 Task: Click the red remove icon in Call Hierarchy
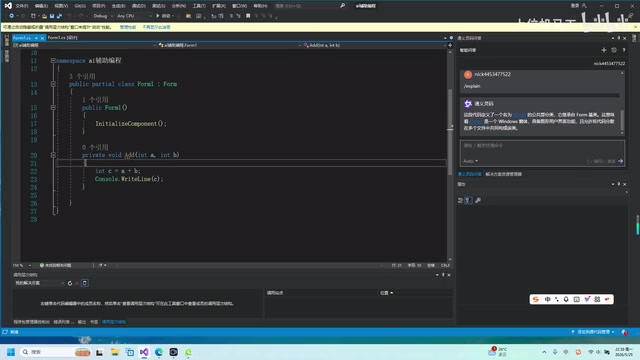point(77,283)
